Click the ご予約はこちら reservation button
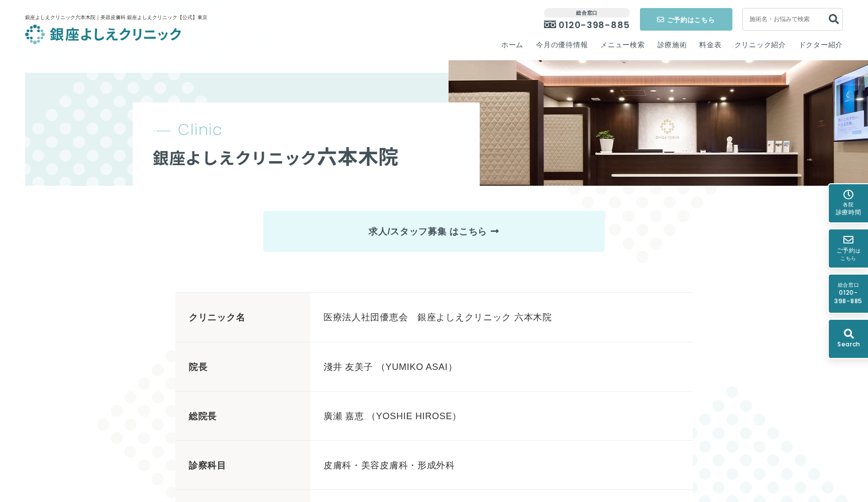 point(686,19)
